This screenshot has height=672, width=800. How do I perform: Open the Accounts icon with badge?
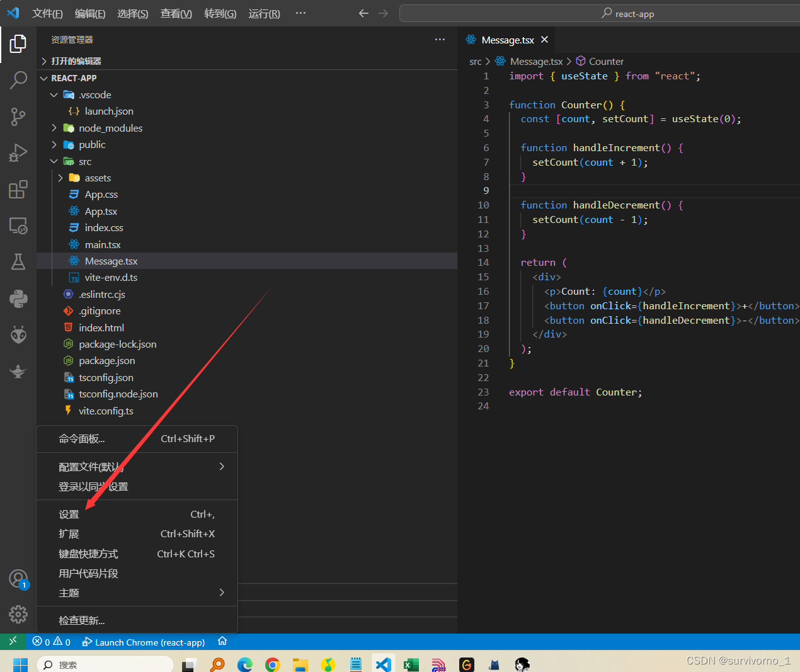(18, 579)
